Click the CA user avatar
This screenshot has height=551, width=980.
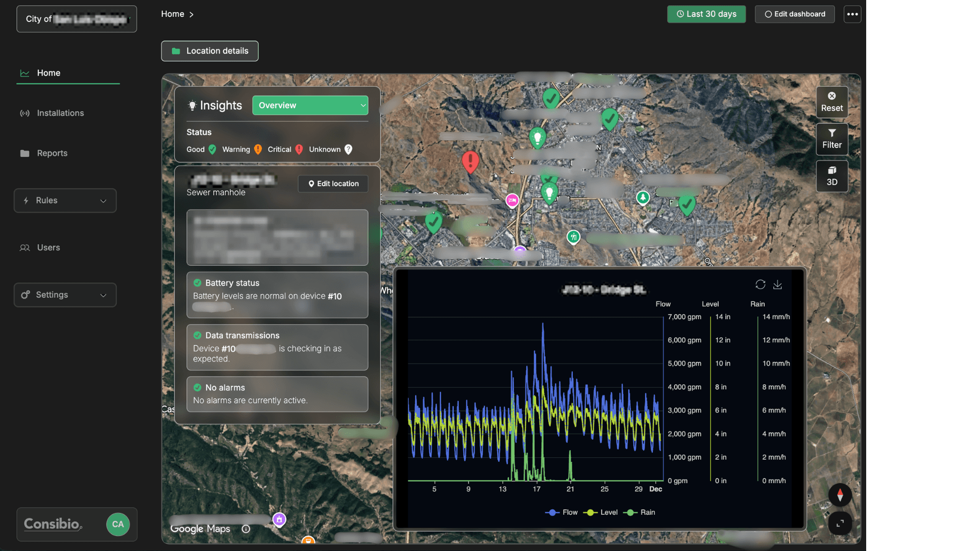coord(118,524)
